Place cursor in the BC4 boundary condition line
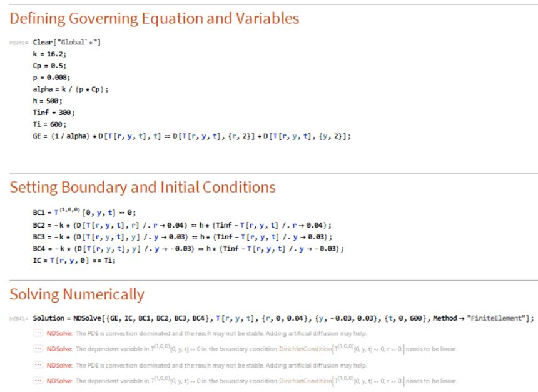 [x=188, y=249]
